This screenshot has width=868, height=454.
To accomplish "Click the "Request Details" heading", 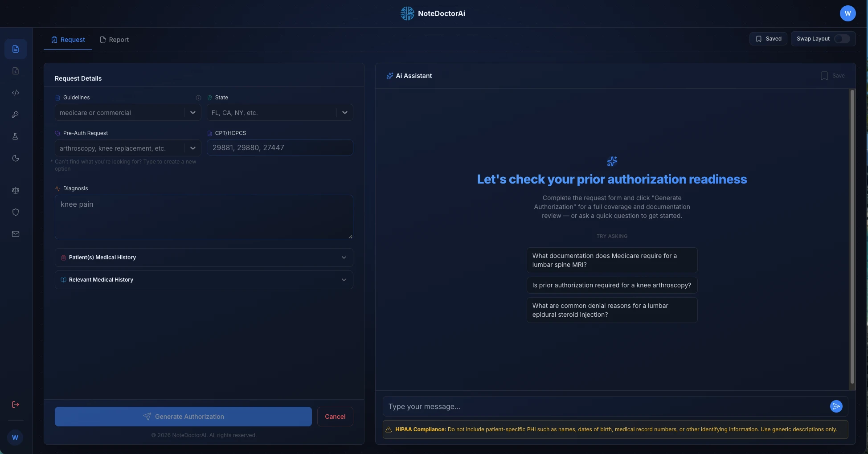I will click(78, 78).
